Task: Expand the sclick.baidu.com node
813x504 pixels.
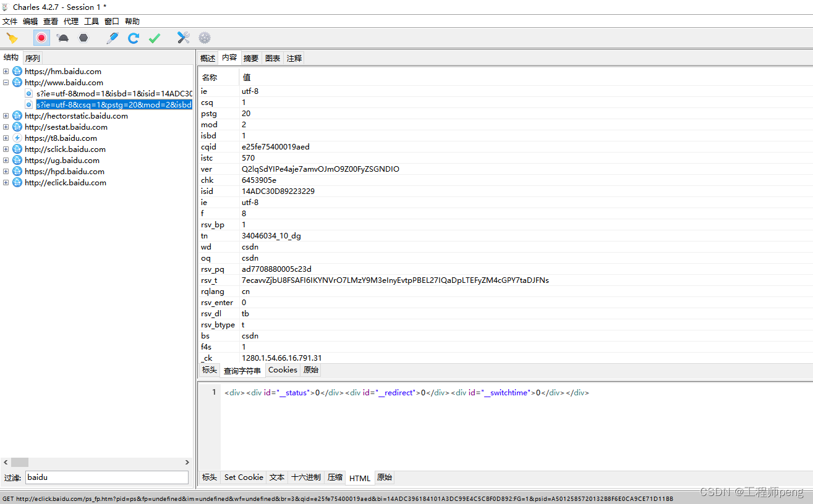Action: click(6, 149)
